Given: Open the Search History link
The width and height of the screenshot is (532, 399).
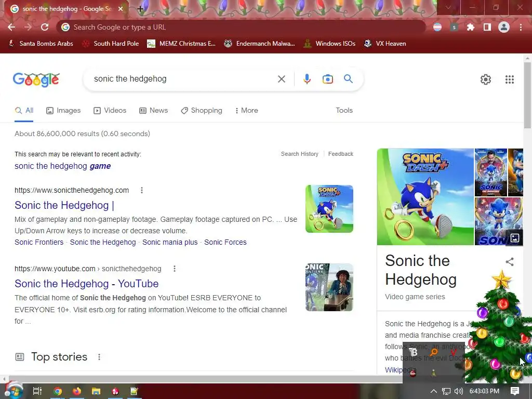Looking at the screenshot, I should 300,154.
